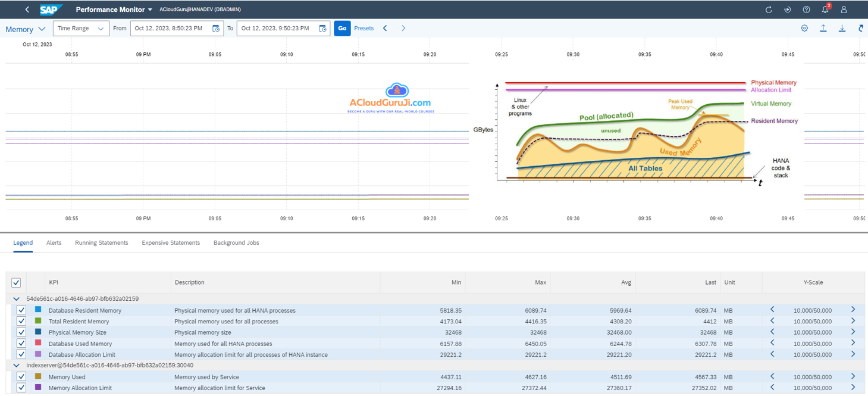Click the Presets link
The height and width of the screenshot is (396, 868).
364,28
